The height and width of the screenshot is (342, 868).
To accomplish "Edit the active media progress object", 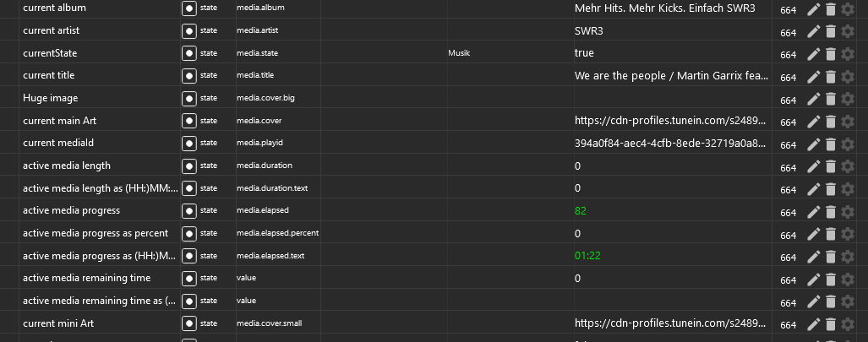I will point(813,211).
